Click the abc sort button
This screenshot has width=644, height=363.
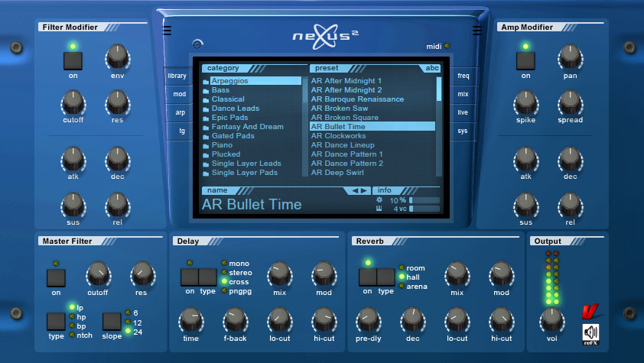click(x=432, y=68)
